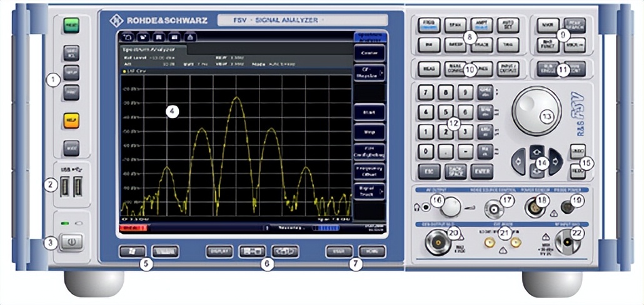Switch focus with the change-focus key
The height and width of the screenshot is (305, 644).
point(284,252)
